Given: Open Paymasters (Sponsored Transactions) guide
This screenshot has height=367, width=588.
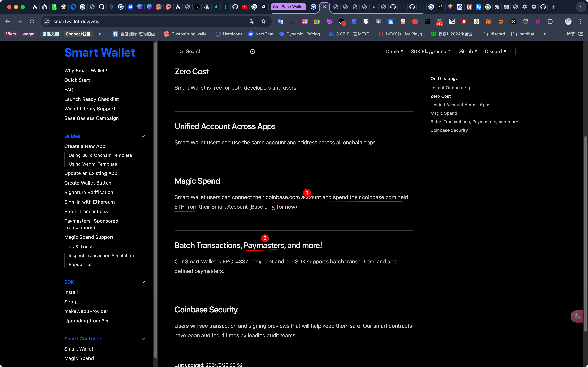Looking at the screenshot, I should pos(91,224).
